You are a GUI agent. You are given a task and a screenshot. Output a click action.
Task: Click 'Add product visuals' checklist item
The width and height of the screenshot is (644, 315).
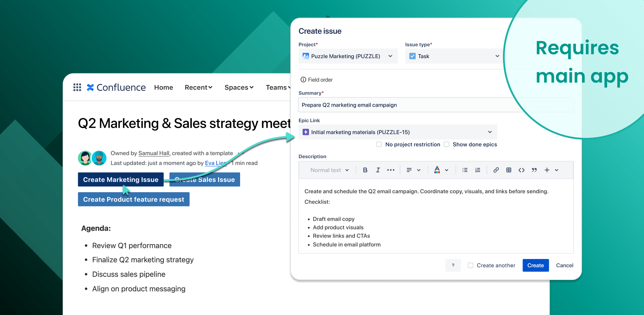click(x=338, y=227)
